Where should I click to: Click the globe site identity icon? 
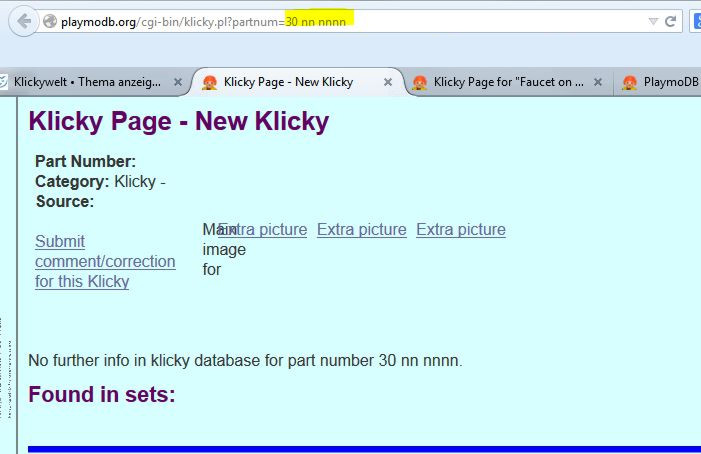point(49,21)
